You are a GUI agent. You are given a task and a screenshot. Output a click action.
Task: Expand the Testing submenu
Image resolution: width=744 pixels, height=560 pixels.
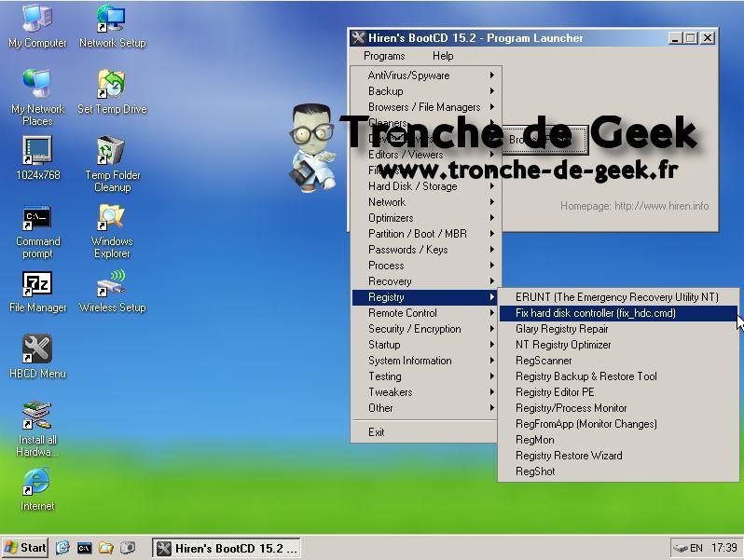(426, 376)
